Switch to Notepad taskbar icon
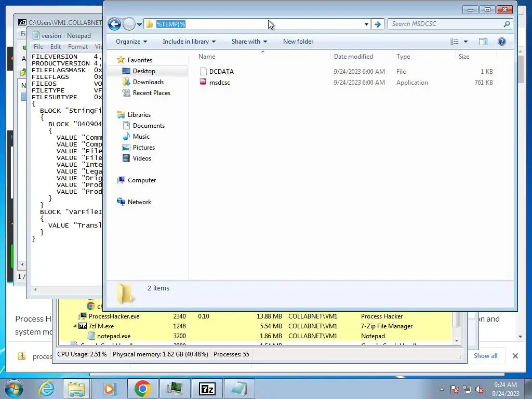The image size is (532, 399). click(x=239, y=389)
